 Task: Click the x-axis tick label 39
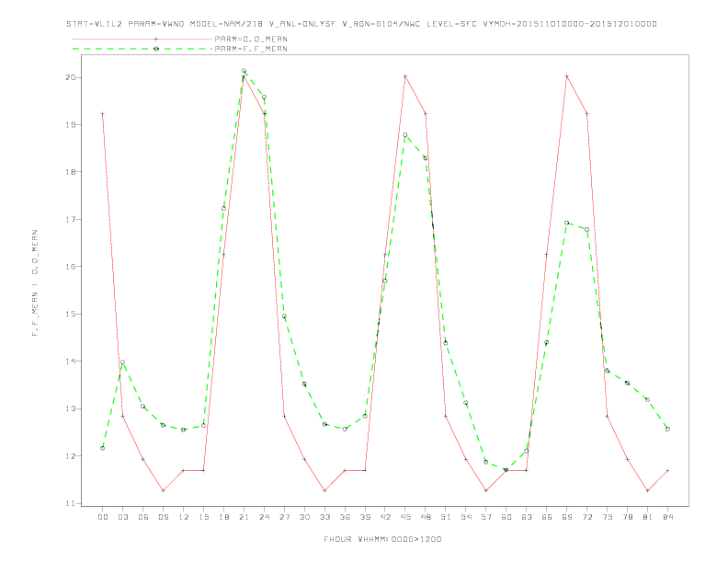point(365,517)
